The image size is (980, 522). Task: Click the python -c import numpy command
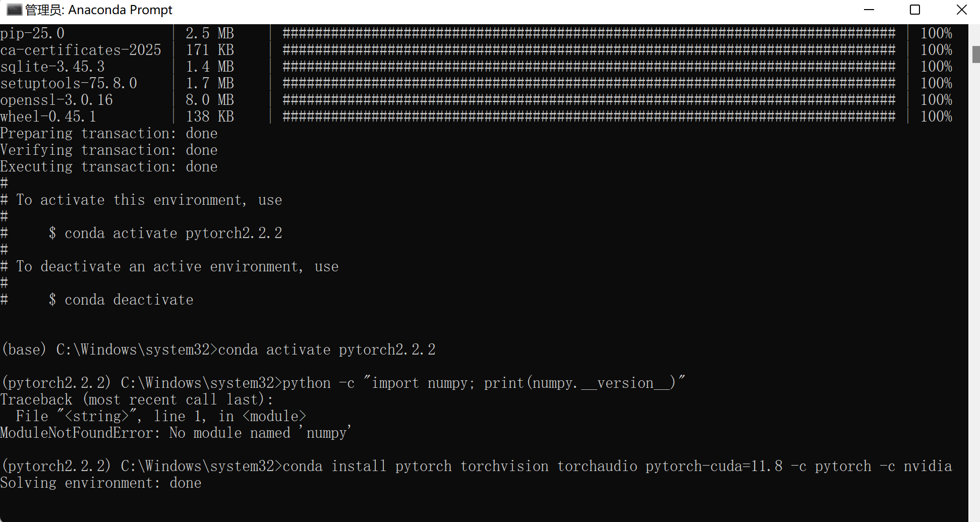click(x=484, y=383)
